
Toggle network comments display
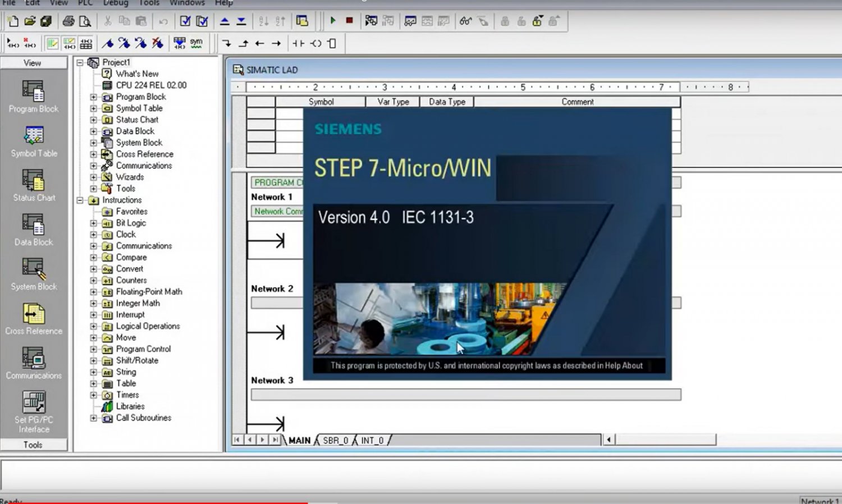(69, 43)
